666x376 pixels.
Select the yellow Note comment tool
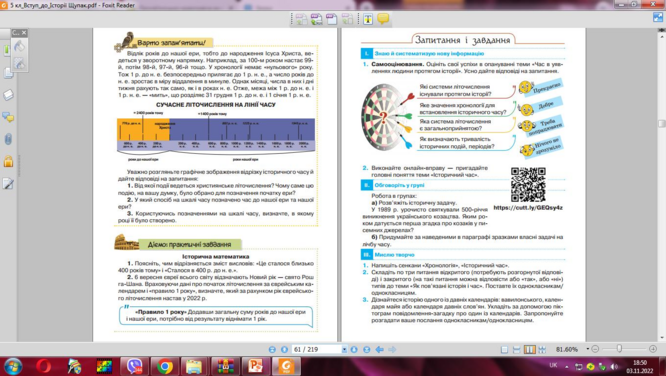tap(383, 19)
